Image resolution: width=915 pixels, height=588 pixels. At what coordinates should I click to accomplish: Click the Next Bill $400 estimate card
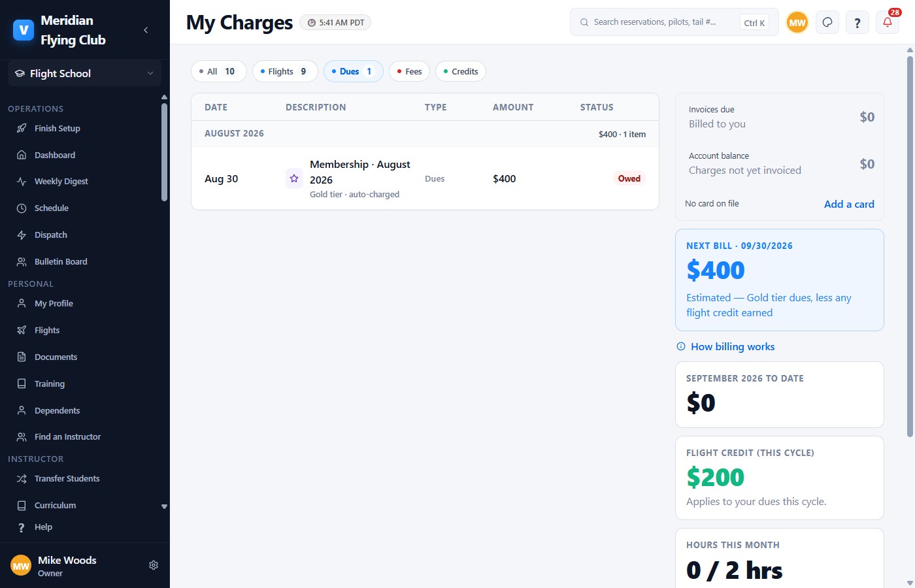click(x=780, y=280)
